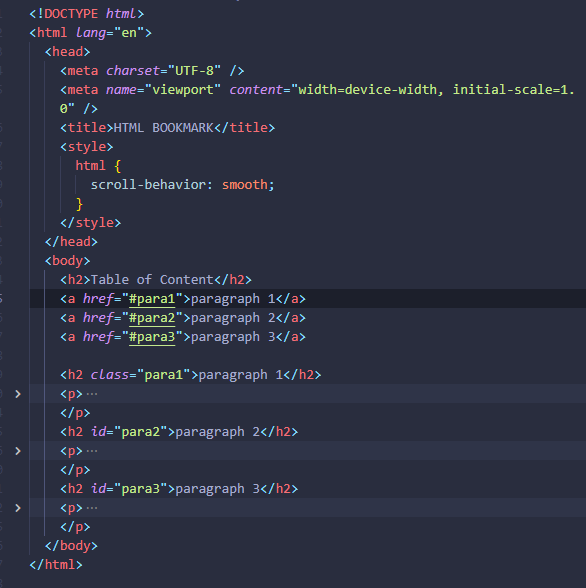The height and width of the screenshot is (588, 586).
Task: Click the HTML BOOKMARK title text
Action: pyautogui.click(x=163, y=128)
